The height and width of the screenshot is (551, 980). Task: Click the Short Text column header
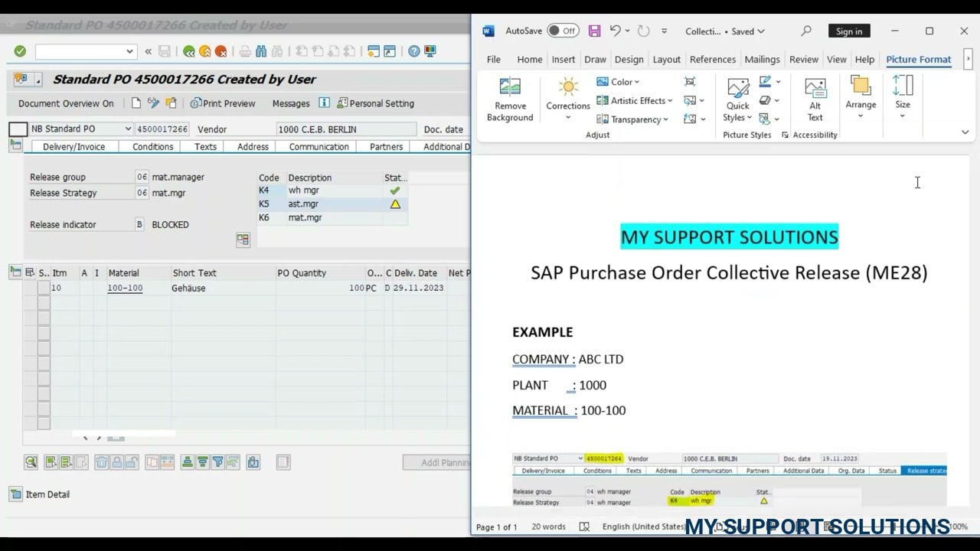(194, 273)
